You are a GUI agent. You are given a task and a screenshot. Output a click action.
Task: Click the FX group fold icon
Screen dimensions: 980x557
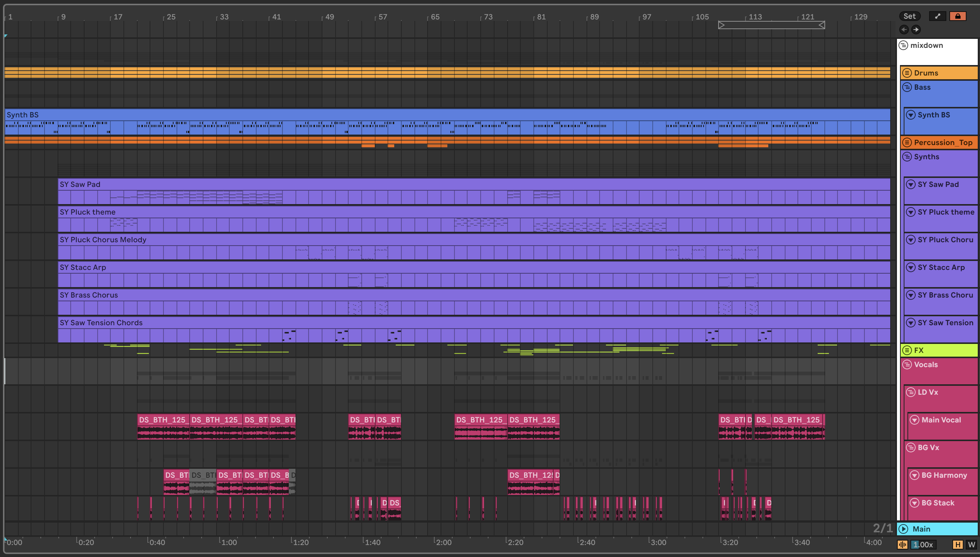907,350
